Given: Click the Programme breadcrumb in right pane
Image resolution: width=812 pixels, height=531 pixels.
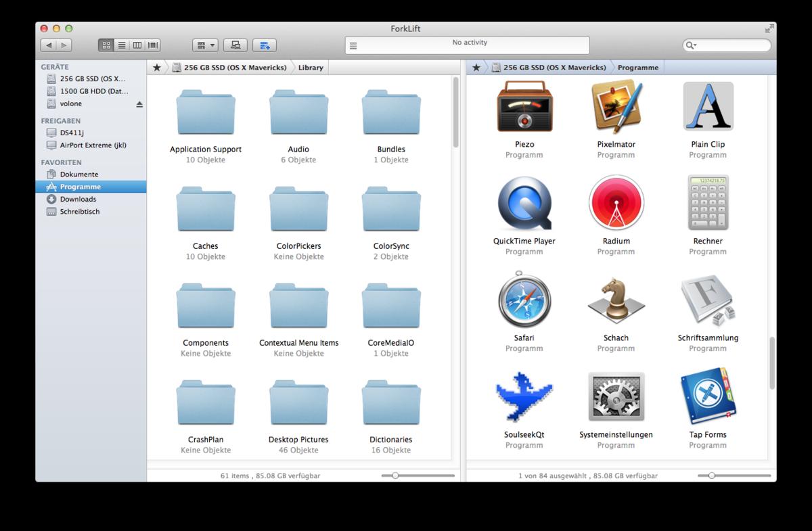Looking at the screenshot, I should pos(638,67).
